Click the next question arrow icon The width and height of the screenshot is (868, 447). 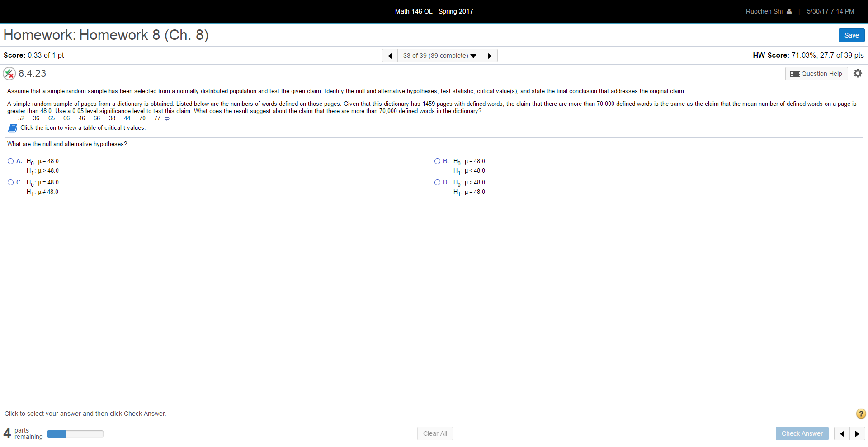(x=490, y=56)
